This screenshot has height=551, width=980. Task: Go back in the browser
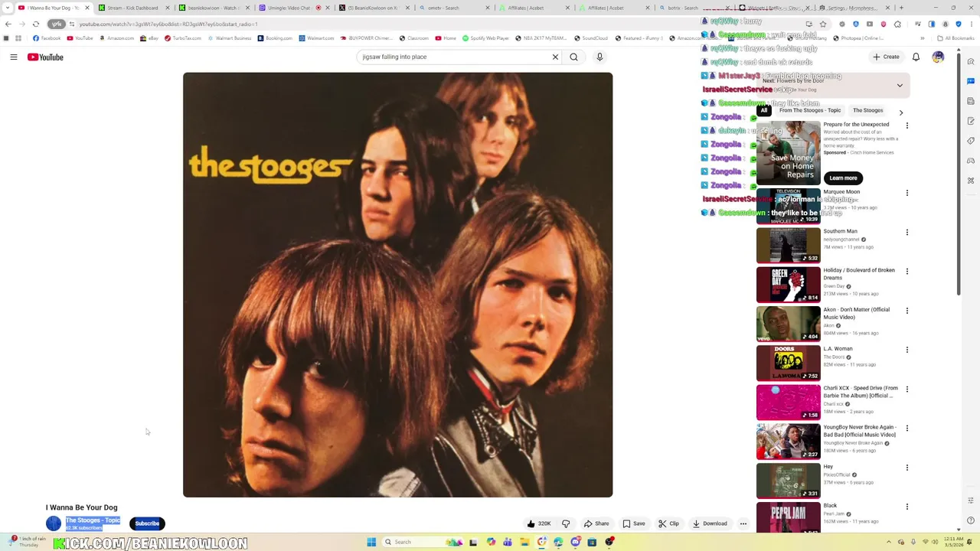[x=8, y=24]
